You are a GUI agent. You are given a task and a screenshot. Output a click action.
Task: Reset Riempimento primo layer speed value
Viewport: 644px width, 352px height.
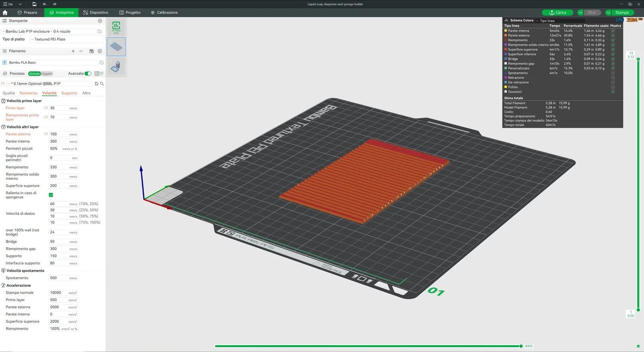(x=46, y=117)
